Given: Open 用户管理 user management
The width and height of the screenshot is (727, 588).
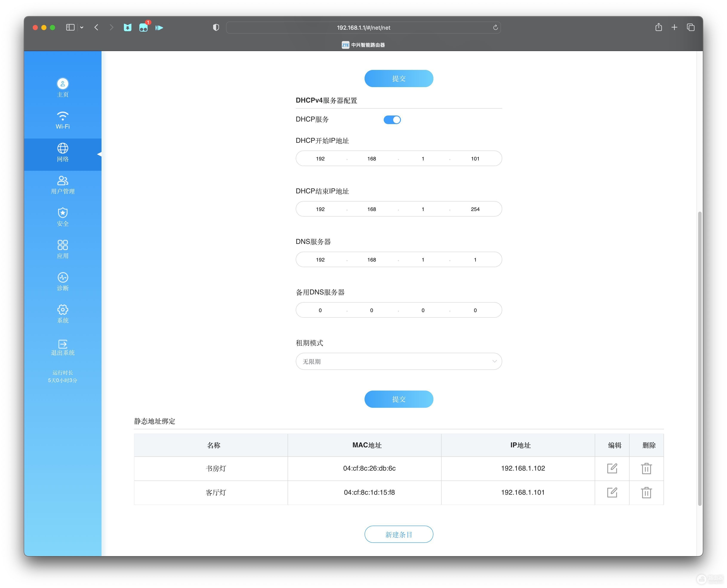Looking at the screenshot, I should coord(63,185).
